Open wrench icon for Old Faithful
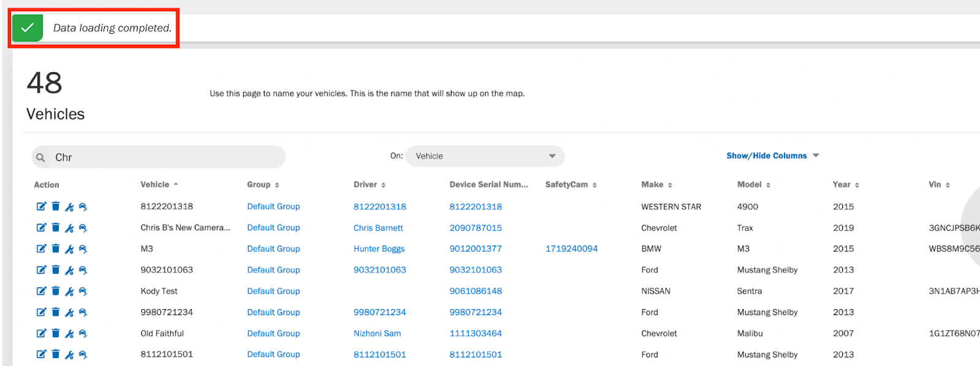This screenshot has height=366, width=980. point(69,334)
